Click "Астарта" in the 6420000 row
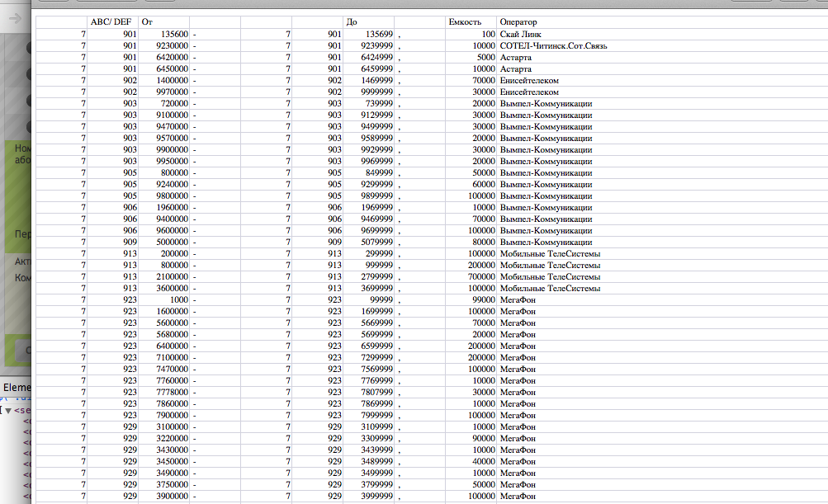Screen dimensions: 828x504 click(x=515, y=58)
